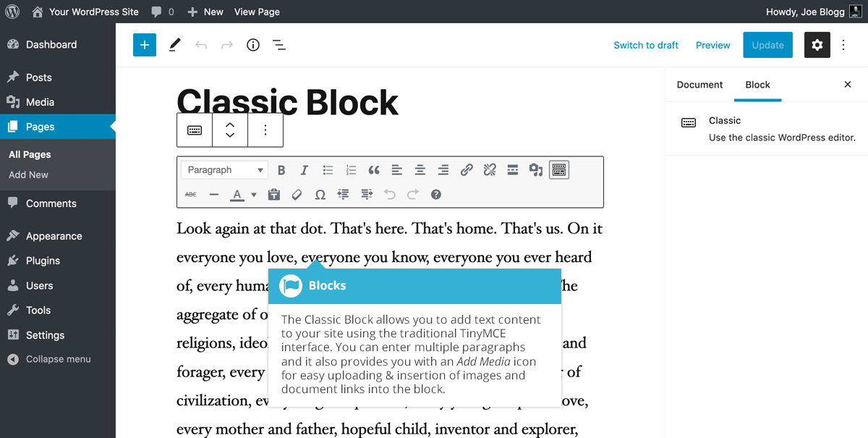This screenshot has width=868, height=438.
Task: Enable paste as text mode
Action: click(274, 194)
